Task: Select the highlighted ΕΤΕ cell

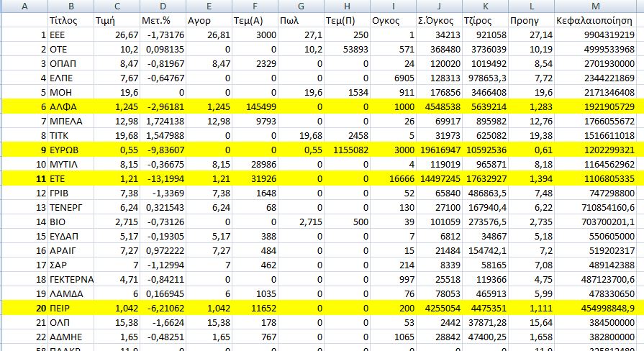Action: click(x=71, y=178)
